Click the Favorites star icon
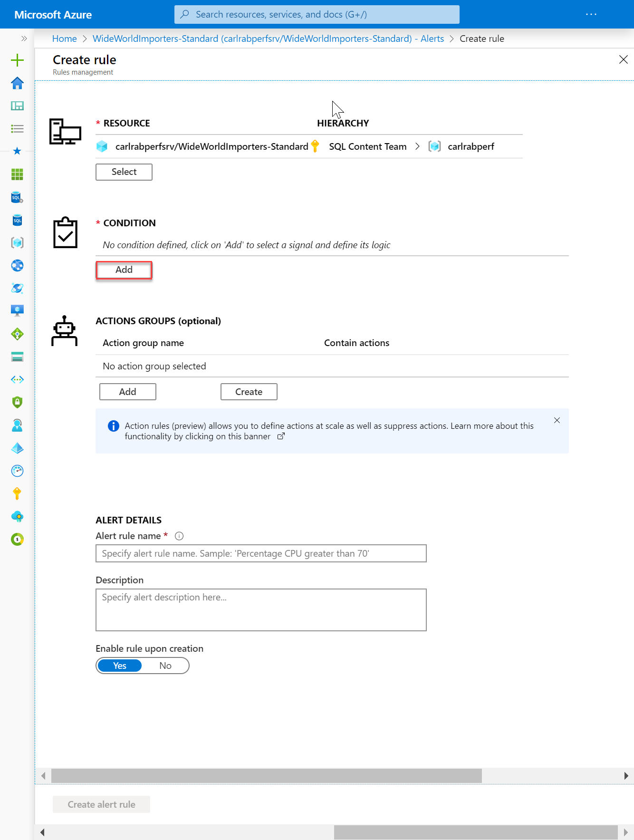Screen dimensions: 634x840 [17, 151]
